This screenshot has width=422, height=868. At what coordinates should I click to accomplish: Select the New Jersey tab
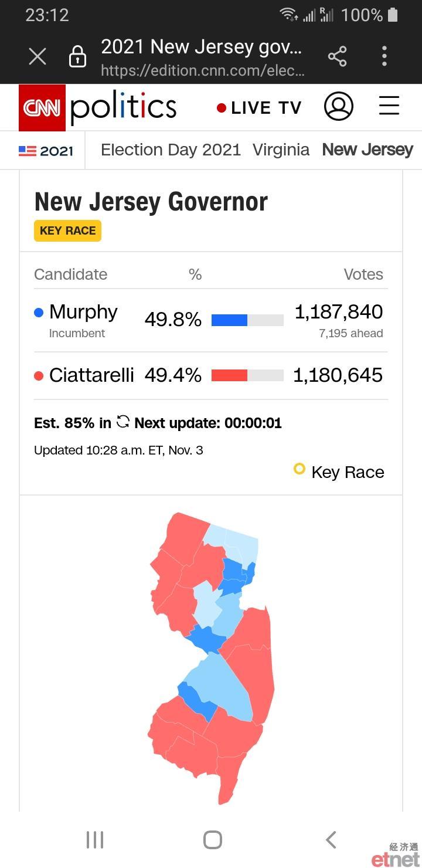pos(367,150)
